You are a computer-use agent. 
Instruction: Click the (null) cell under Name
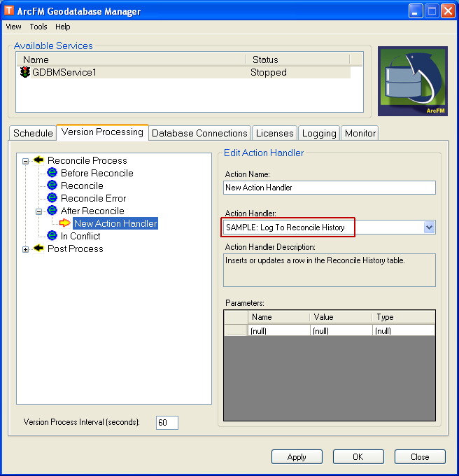tap(279, 330)
